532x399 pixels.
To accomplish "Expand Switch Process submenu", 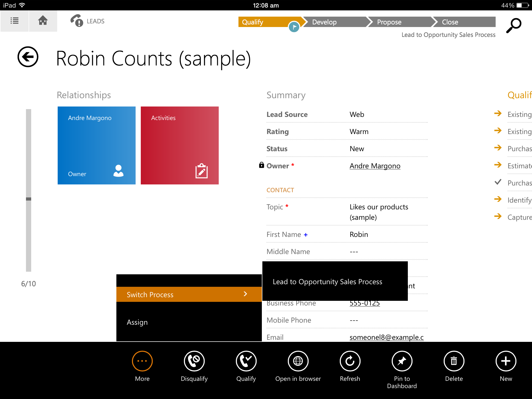I will click(x=189, y=294).
